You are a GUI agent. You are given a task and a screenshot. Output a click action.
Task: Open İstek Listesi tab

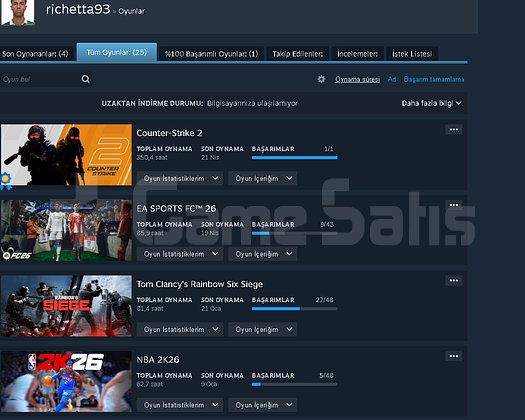pyautogui.click(x=412, y=54)
